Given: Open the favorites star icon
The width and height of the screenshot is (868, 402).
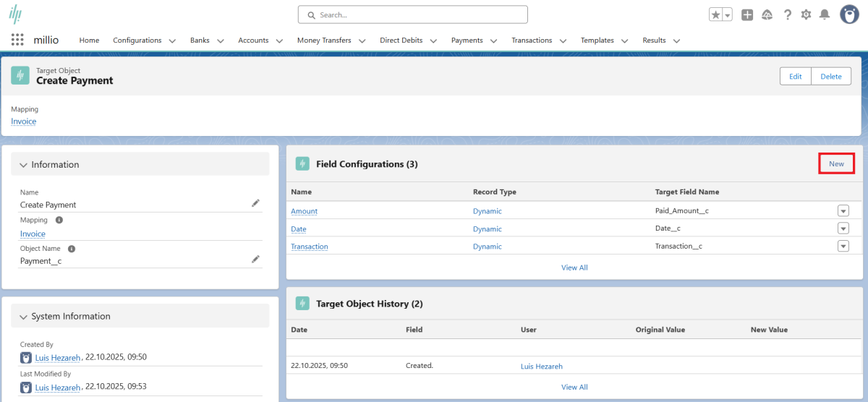Looking at the screenshot, I should tap(715, 14).
